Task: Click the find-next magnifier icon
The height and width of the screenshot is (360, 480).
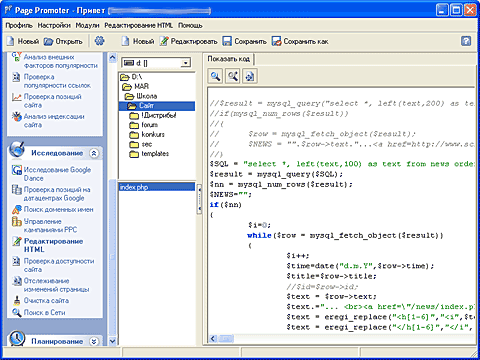Action: 233,76
